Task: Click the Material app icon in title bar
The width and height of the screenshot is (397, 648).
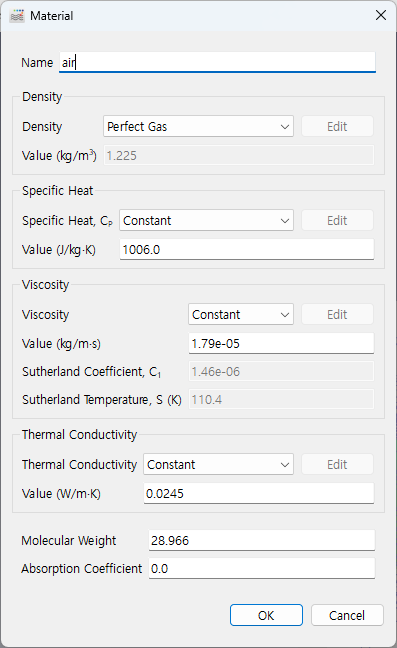Action: coord(17,16)
